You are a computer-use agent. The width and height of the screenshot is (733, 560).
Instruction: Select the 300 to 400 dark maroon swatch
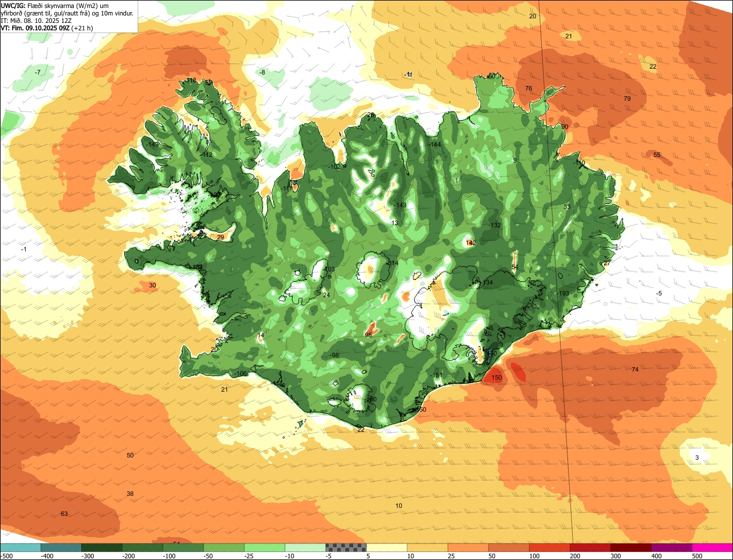[630, 547]
